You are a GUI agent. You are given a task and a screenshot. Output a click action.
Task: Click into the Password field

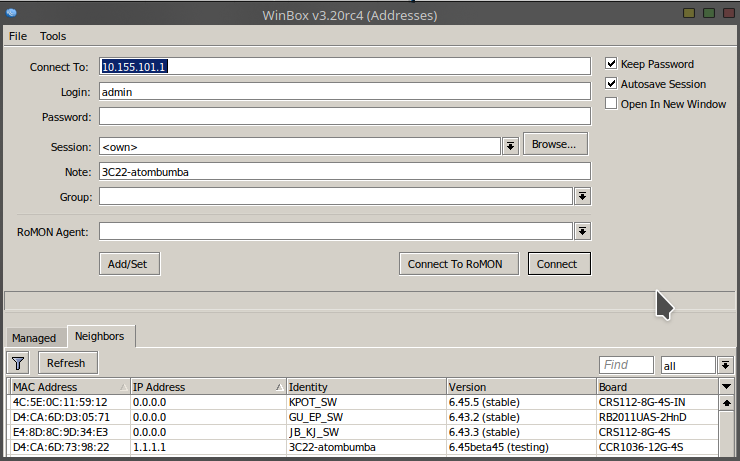pyautogui.click(x=344, y=117)
